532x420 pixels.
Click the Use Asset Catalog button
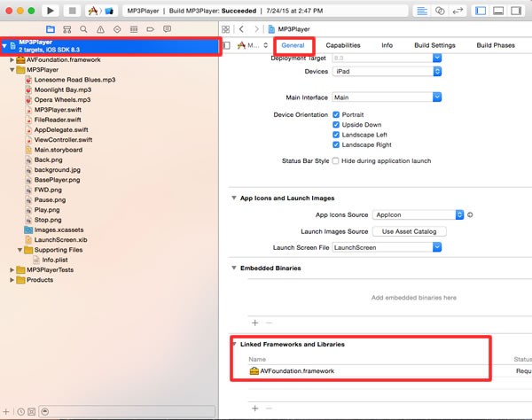pyautogui.click(x=409, y=231)
